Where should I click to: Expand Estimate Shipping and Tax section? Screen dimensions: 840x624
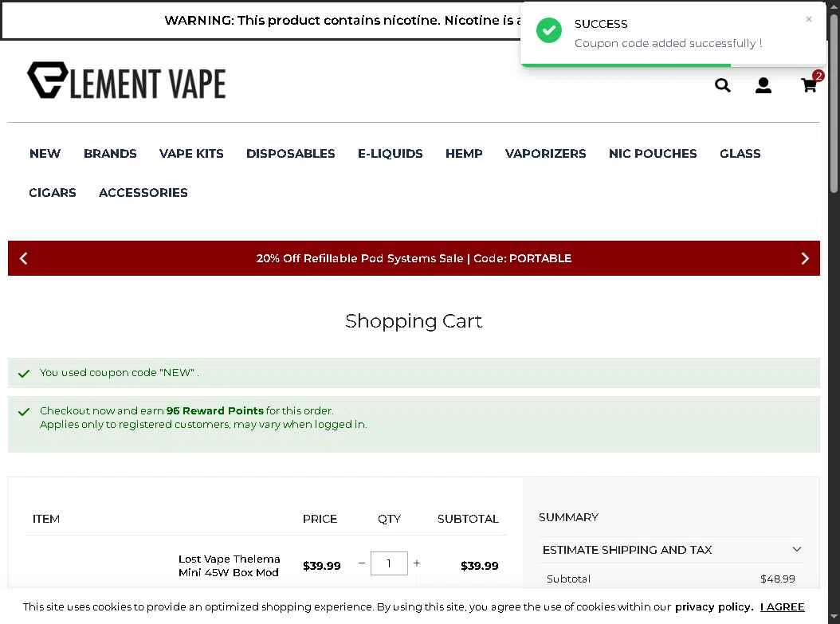coord(672,550)
